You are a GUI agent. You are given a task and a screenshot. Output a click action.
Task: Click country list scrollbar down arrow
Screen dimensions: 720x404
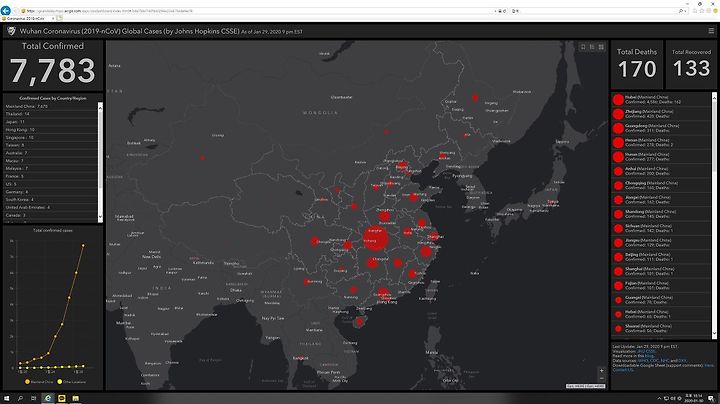point(100,218)
